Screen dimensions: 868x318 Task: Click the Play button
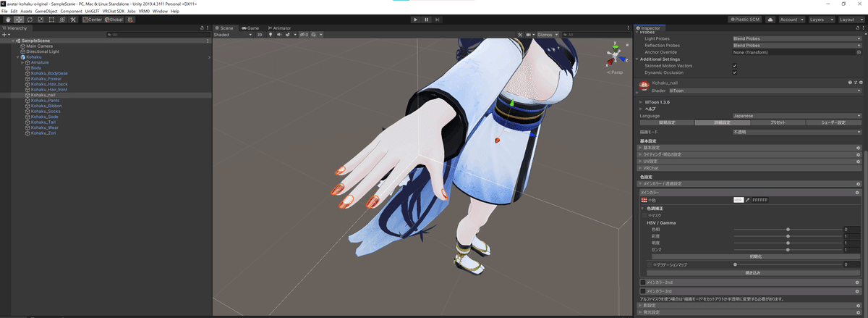(415, 20)
